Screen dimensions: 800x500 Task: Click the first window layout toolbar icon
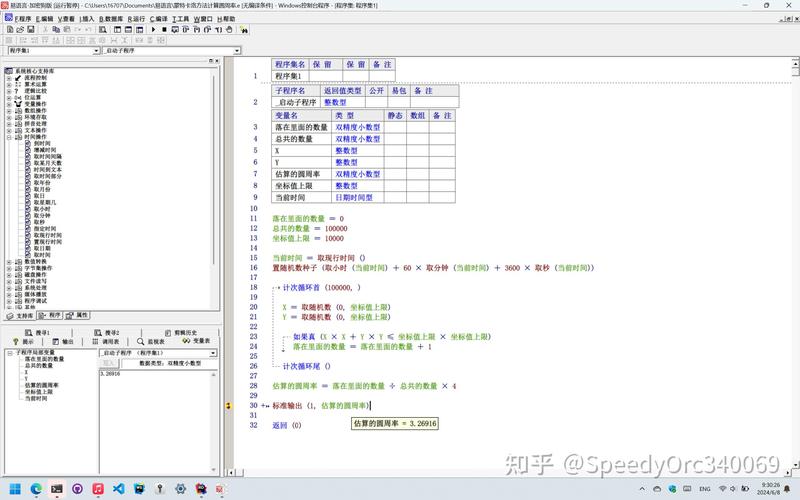[117, 30]
